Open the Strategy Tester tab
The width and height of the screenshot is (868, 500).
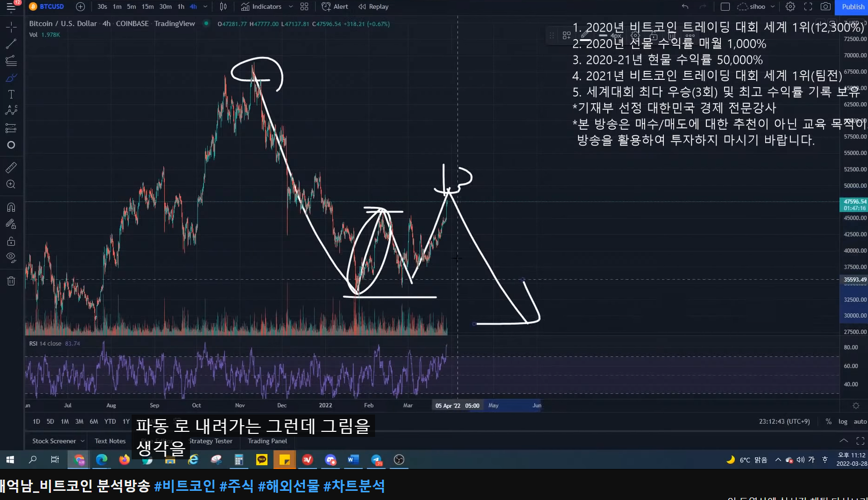tap(210, 441)
